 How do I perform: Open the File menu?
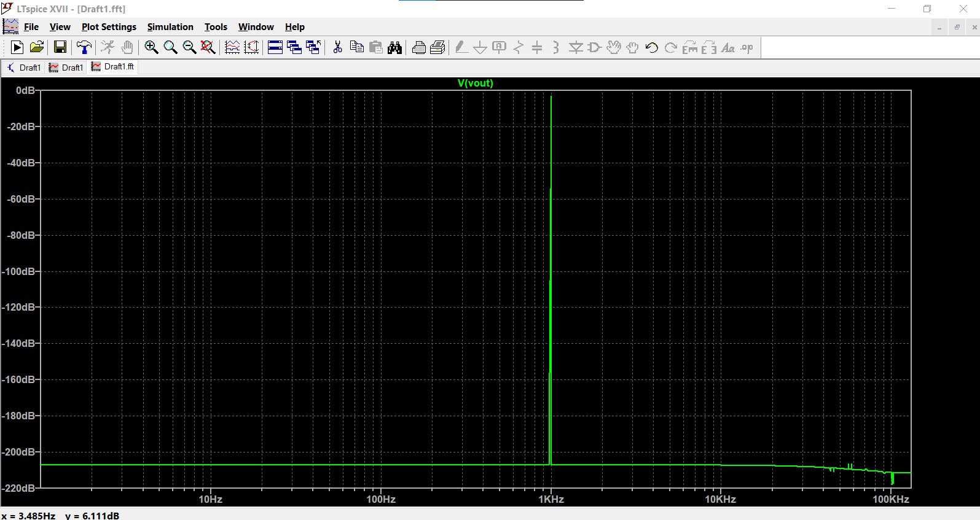coord(31,27)
